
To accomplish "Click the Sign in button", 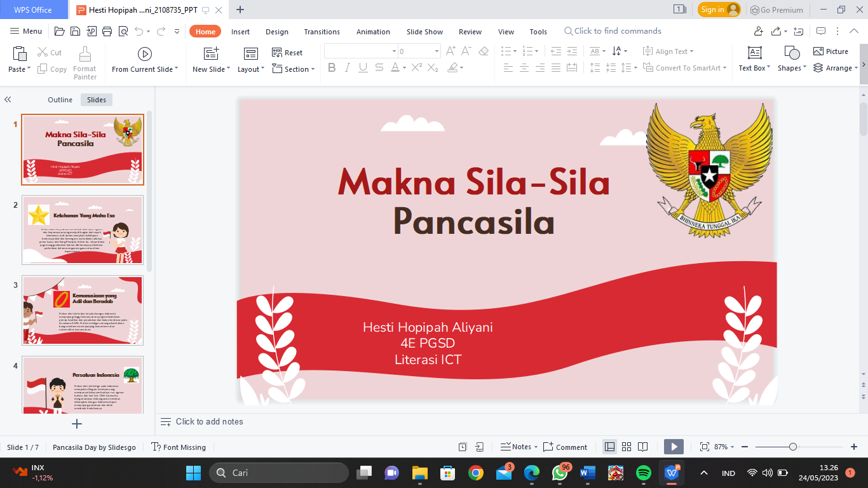I will point(719,10).
